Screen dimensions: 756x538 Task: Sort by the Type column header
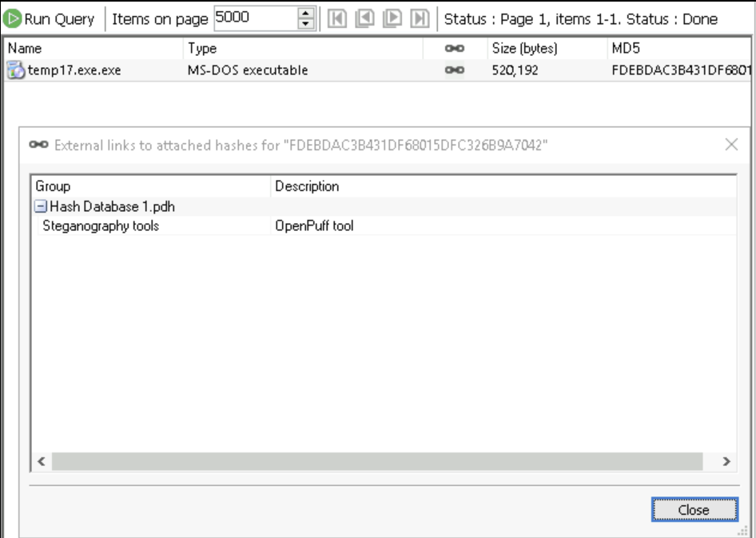tap(303, 48)
